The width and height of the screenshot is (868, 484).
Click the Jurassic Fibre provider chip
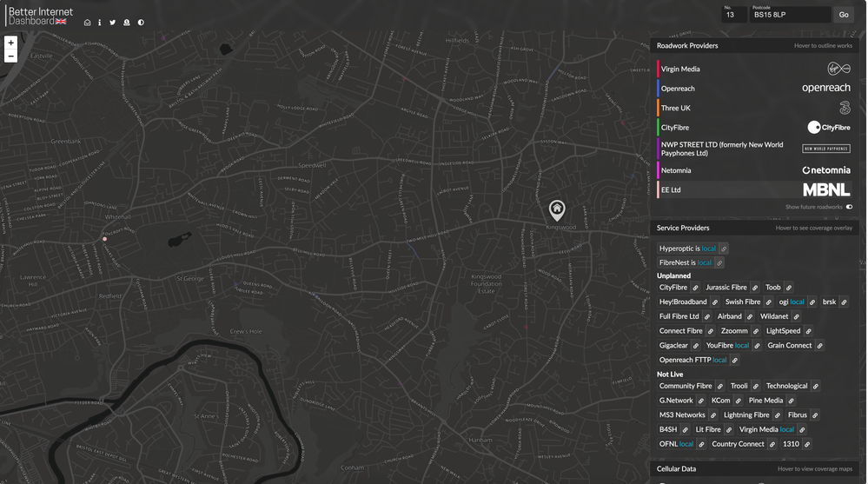point(726,288)
